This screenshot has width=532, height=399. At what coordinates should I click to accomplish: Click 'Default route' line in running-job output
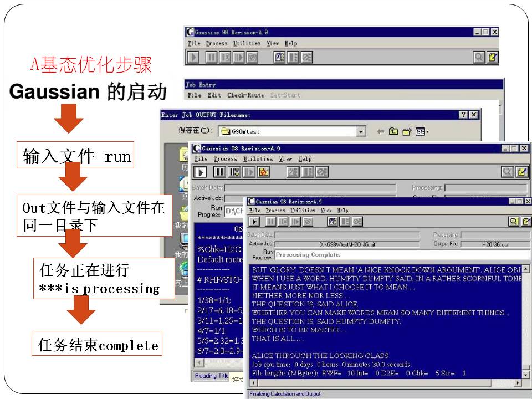pos(220,259)
